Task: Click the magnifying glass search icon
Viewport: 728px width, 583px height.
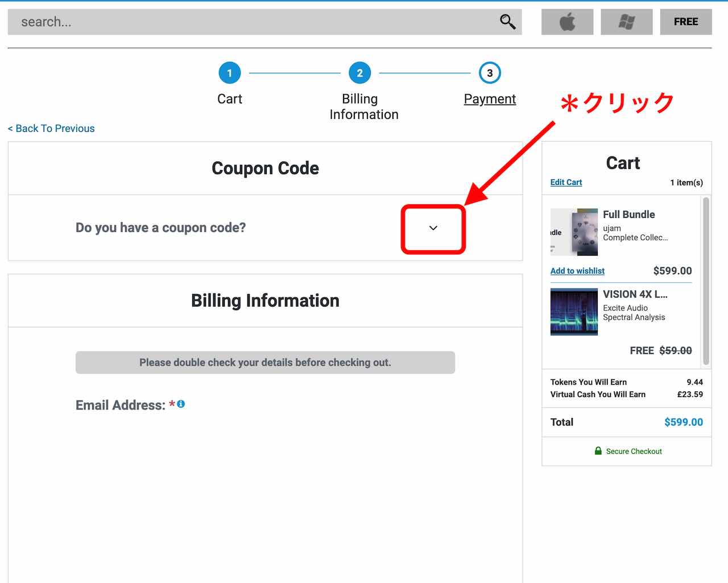Action: pyautogui.click(x=507, y=22)
